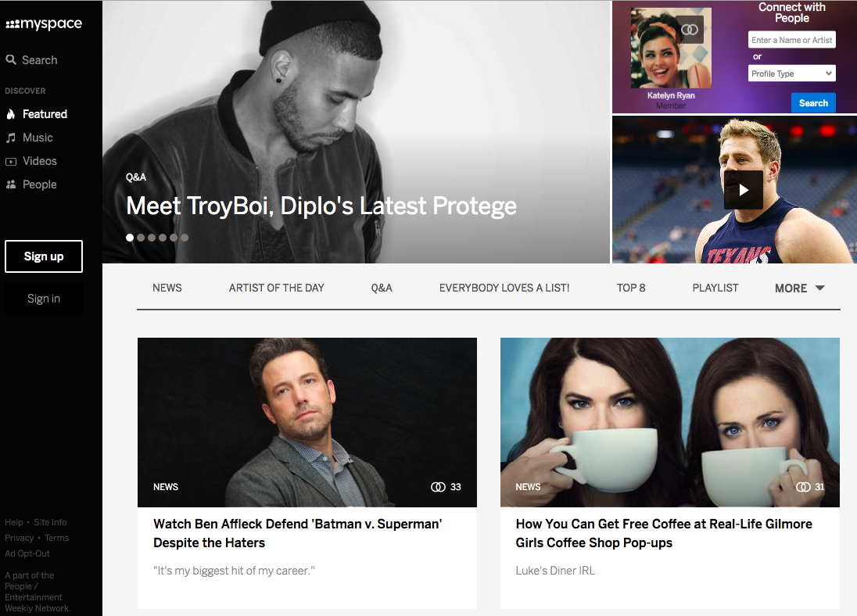Open the Help link
Screen dimensions: 857x616
point(13,522)
